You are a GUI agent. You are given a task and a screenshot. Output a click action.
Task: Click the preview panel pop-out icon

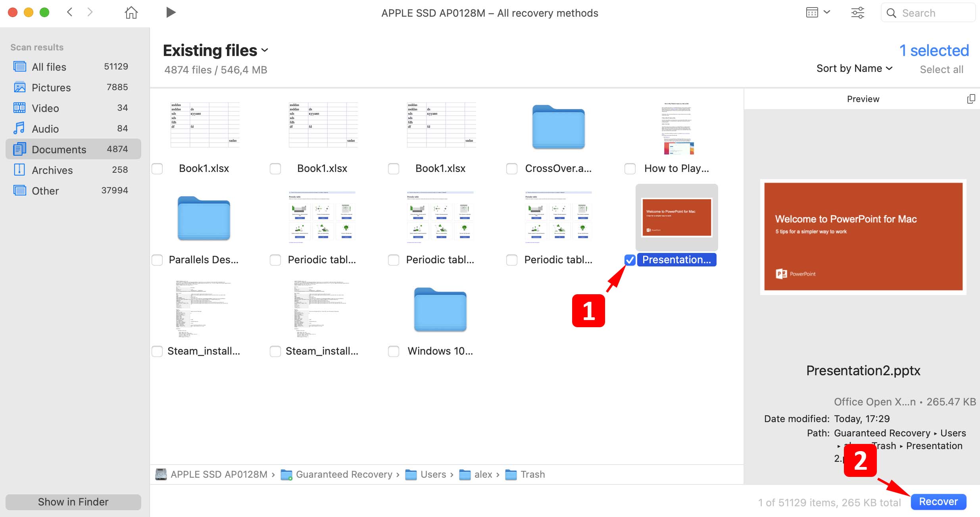(x=971, y=99)
